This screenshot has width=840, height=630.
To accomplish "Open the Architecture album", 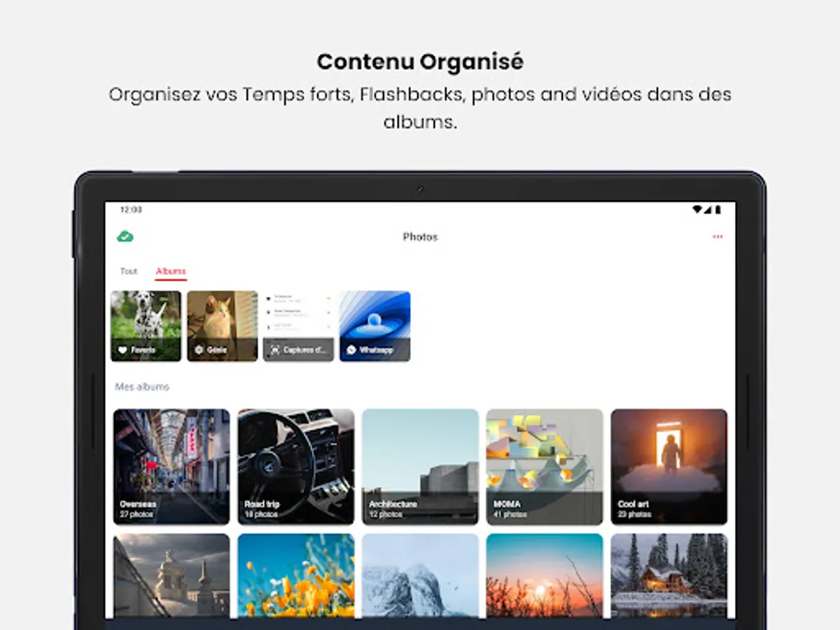I will pyautogui.click(x=421, y=467).
